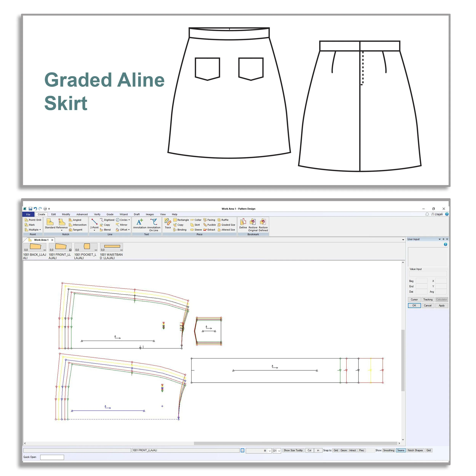Viewport: 476px width, 476px height.
Task: Pick the Intersection notch tool
Action: click(x=78, y=225)
